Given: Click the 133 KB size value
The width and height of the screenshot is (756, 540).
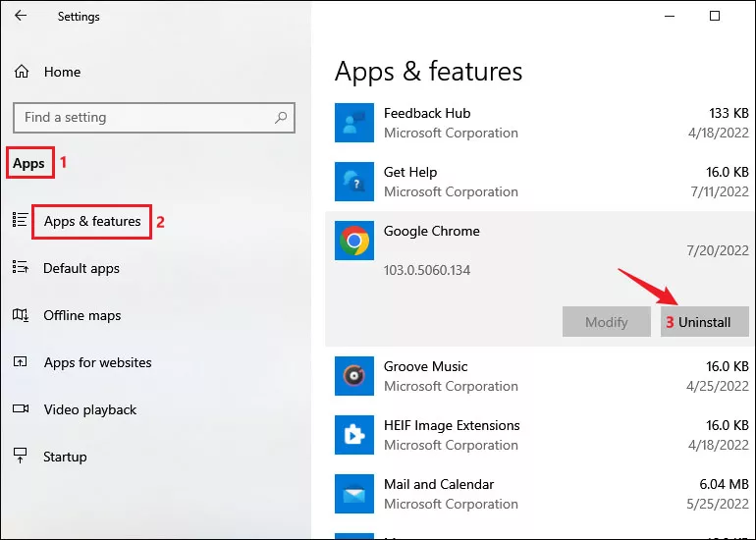Looking at the screenshot, I should pyautogui.click(x=729, y=113).
